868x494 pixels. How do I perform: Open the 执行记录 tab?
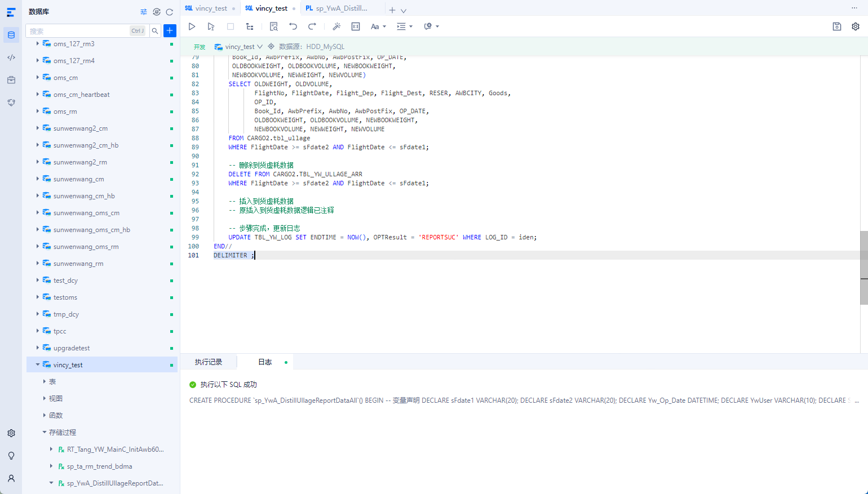[209, 362]
